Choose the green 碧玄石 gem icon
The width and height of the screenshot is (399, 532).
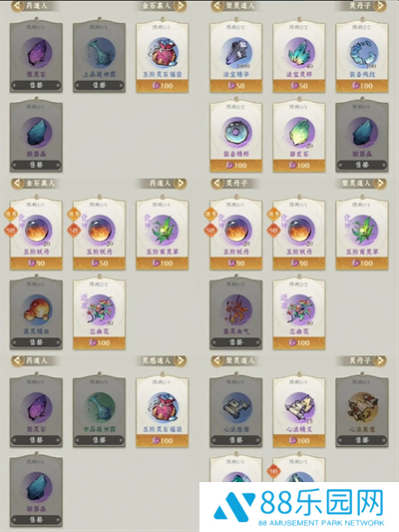[x=299, y=133]
